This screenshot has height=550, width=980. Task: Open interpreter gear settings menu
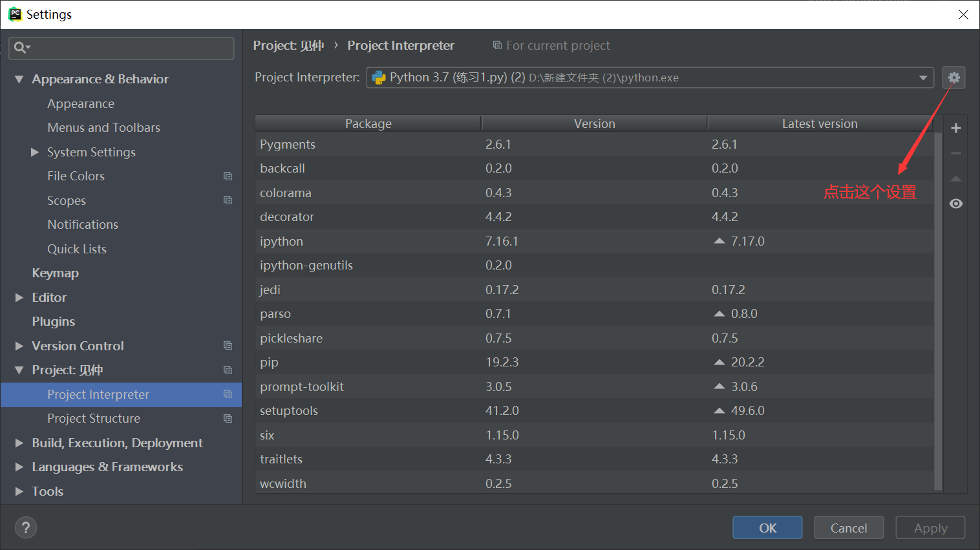coord(953,78)
